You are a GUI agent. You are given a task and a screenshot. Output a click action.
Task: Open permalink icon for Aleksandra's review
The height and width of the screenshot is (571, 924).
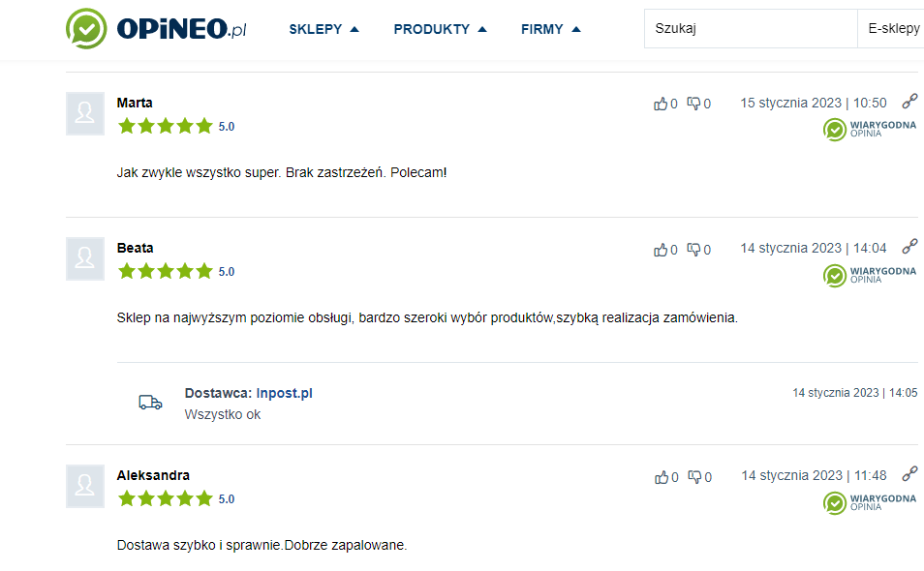(x=909, y=473)
